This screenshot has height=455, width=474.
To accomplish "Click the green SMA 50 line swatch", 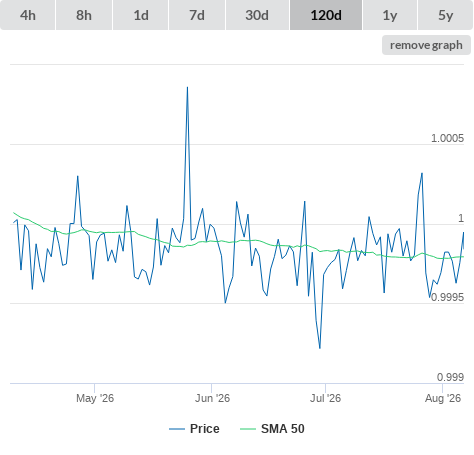I will click(248, 429).
